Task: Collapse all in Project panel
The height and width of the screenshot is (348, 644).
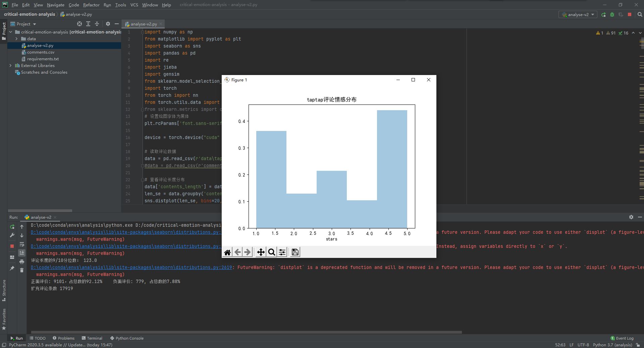Action: click(x=97, y=24)
